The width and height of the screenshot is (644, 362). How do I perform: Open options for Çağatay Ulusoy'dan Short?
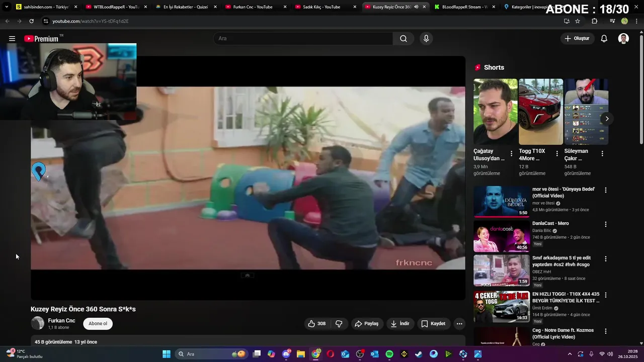(x=512, y=153)
